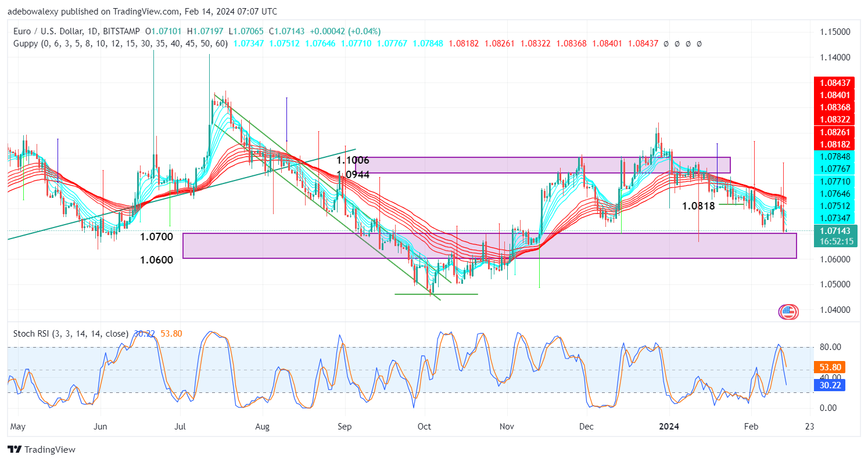Select the 1.0600 chart annotation
The width and height of the screenshot is (868, 462).
click(156, 260)
